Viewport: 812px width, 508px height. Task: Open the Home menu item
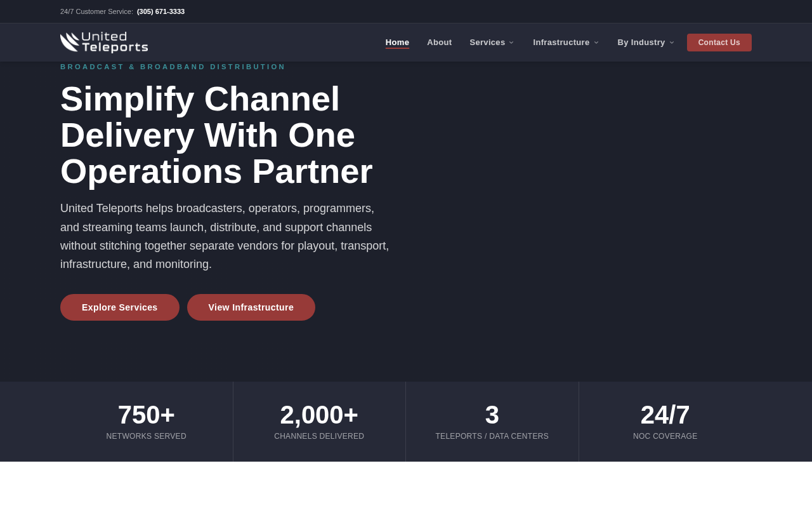coord(397,43)
